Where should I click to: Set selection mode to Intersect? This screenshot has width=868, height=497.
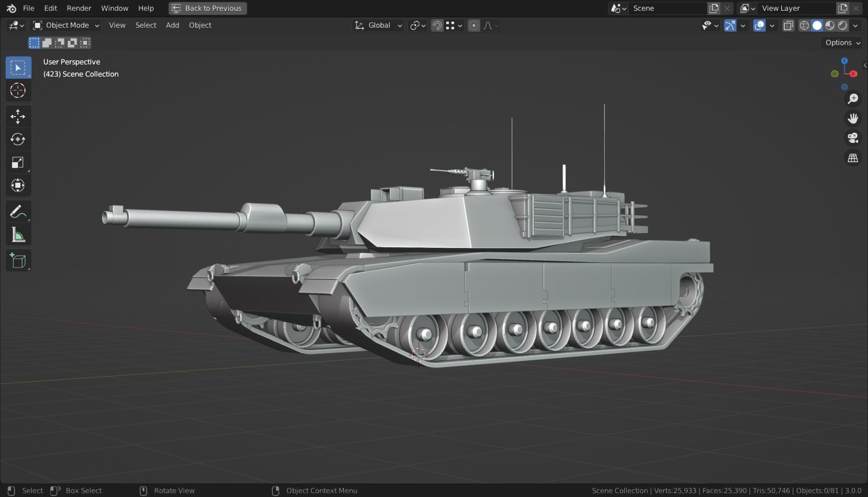pyautogui.click(x=85, y=43)
